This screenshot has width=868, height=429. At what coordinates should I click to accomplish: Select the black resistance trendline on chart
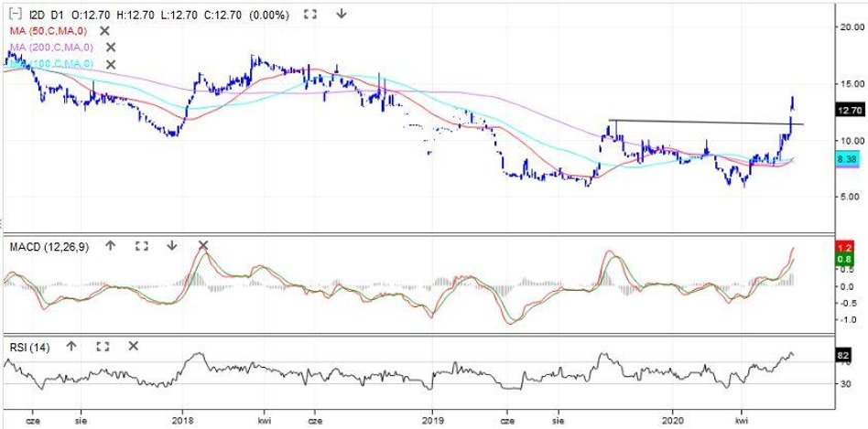point(696,122)
